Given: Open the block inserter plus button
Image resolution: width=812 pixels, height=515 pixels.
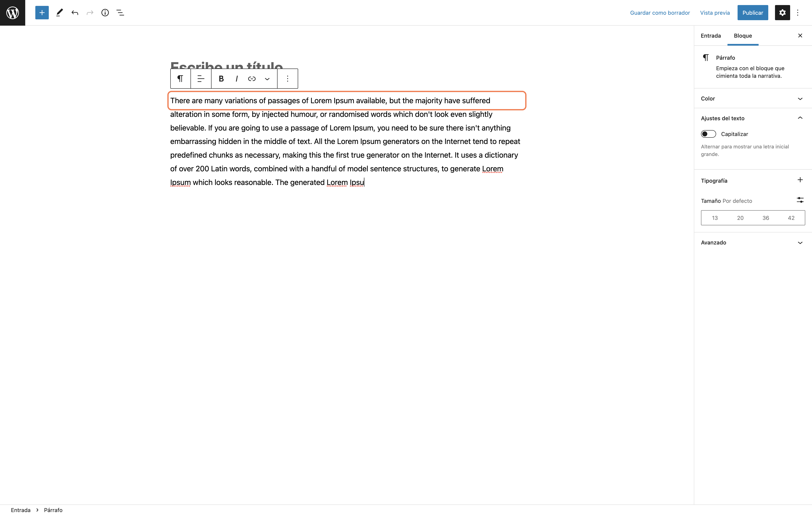Looking at the screenshot, I should pos(42,12).
